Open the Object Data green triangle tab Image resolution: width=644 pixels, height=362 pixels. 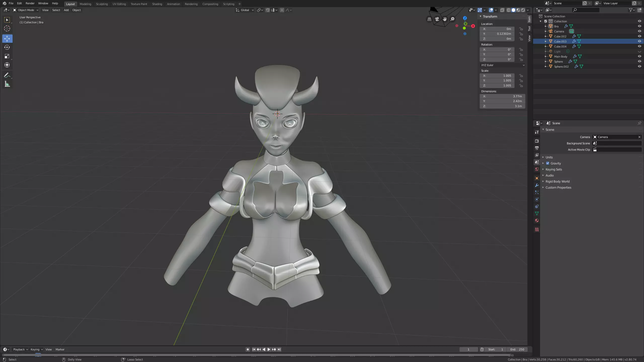537,213
